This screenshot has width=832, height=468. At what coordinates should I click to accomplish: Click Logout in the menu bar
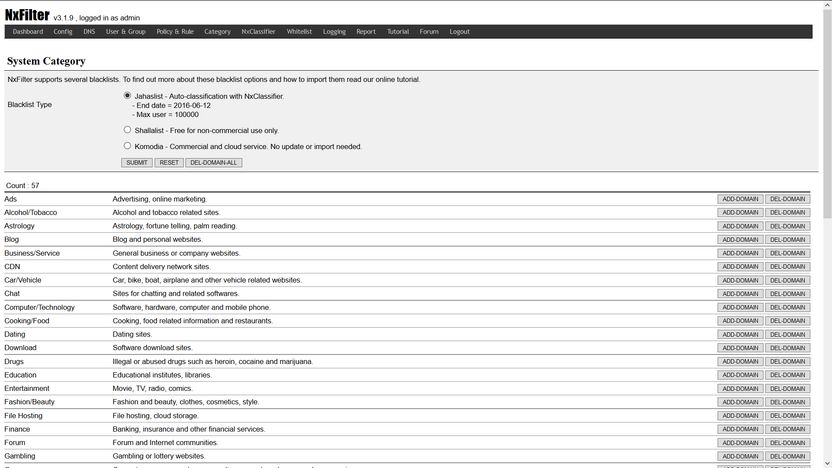point(460,32)
